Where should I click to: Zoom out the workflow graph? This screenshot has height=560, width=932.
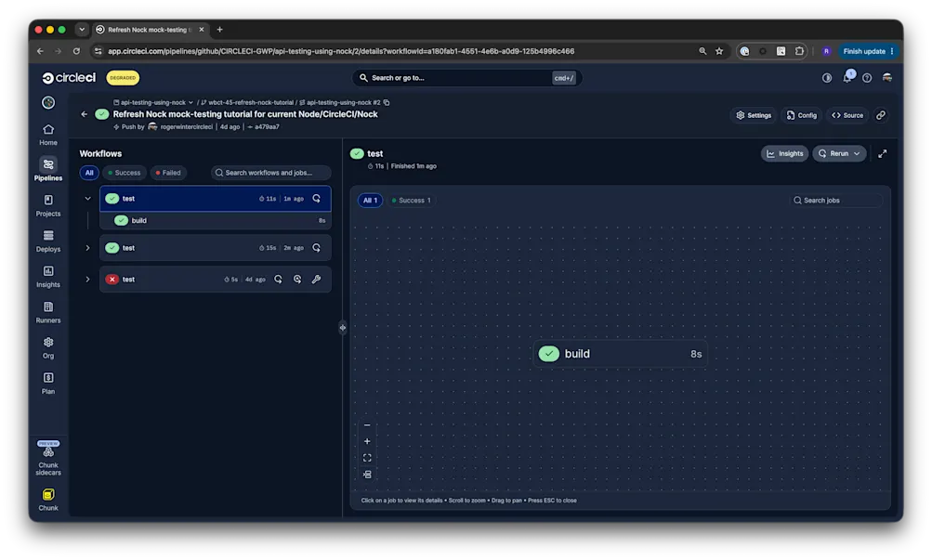[x=367, y=425]
